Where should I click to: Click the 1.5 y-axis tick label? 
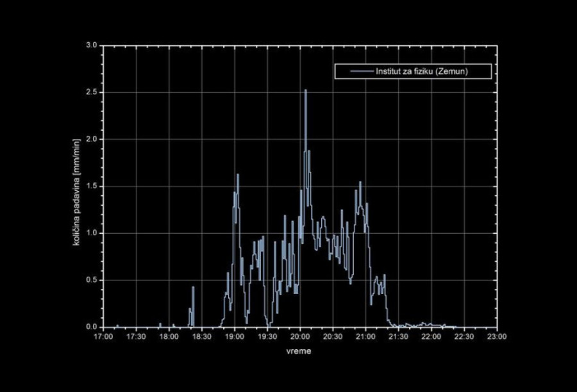coord(91,186)
